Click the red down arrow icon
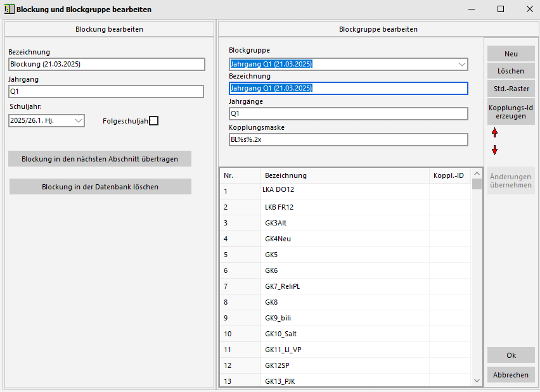Viewport: 540px width, 392px height. [x=494, y=150]
